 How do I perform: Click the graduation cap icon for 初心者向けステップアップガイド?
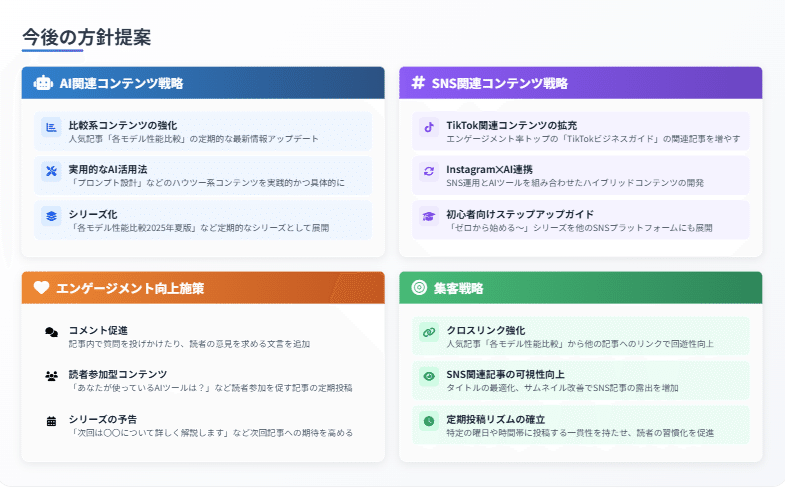coord(429,216)
